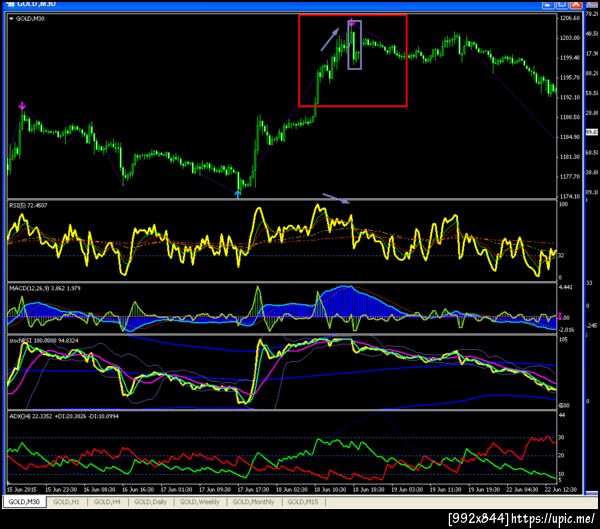Image resolution: width=600 pixels, height=529 pixels.
Task: Click the 1192.10 price scale label
Action: [x=570, y=97]
